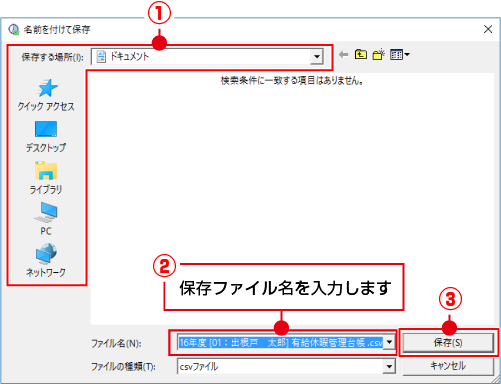The height and width of the screenshot is (384, 501).
Task: Click the ドキュメント location field text
Action: 129,57
